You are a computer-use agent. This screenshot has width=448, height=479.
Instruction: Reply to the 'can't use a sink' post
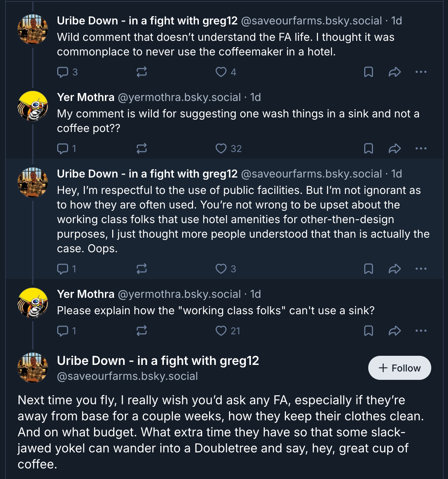tap(63, 331)
